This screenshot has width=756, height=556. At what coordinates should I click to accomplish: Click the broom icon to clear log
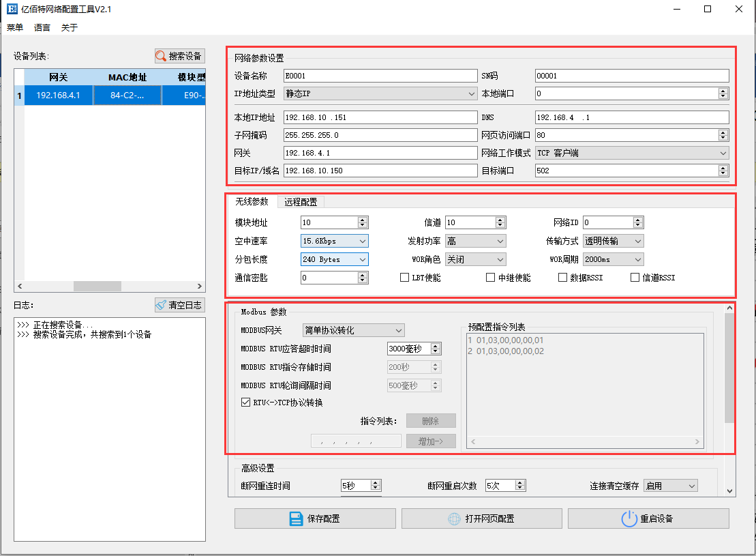(x=162, y=305)
